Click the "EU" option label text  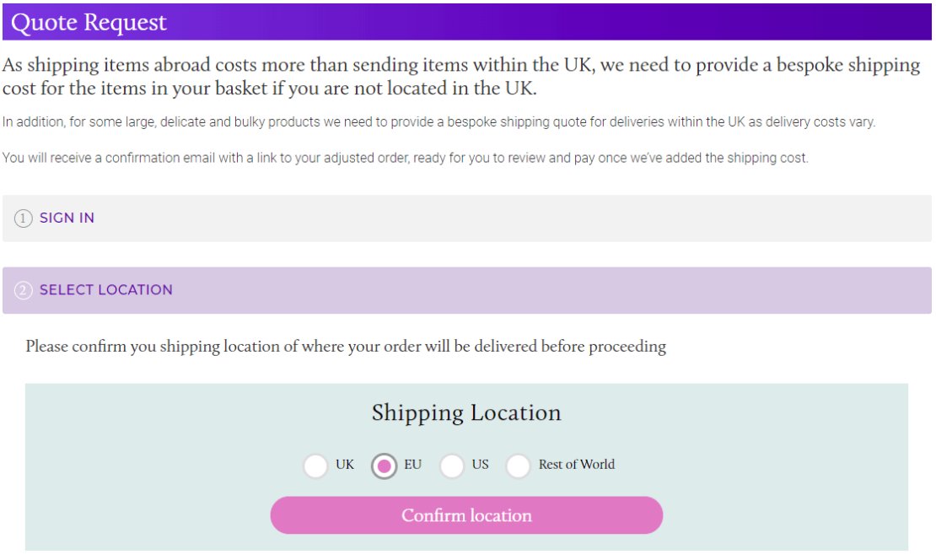pyautogui.click(x=412, y=465)
